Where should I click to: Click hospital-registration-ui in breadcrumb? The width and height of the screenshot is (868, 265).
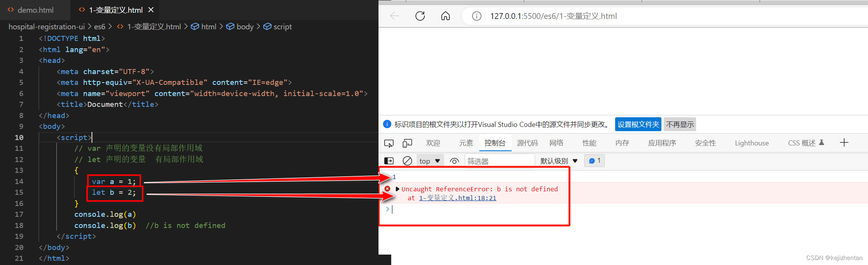[x=47, y=27]
